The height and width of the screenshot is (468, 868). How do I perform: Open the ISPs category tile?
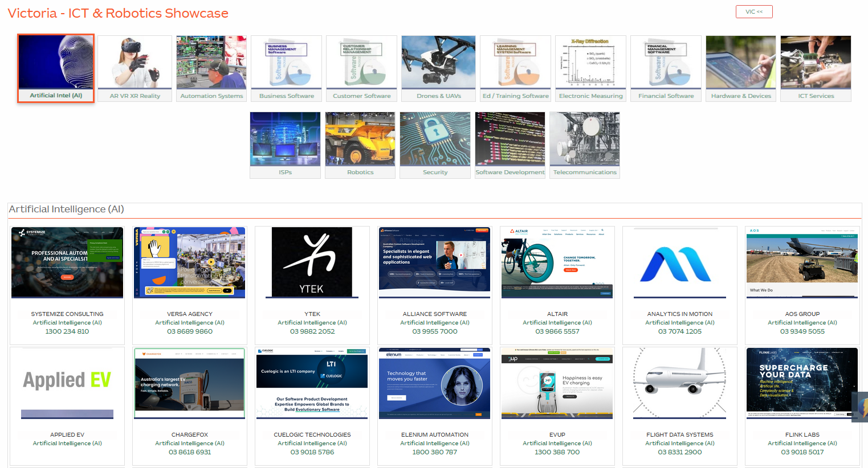pyautogui.click(x=285, y=145)
